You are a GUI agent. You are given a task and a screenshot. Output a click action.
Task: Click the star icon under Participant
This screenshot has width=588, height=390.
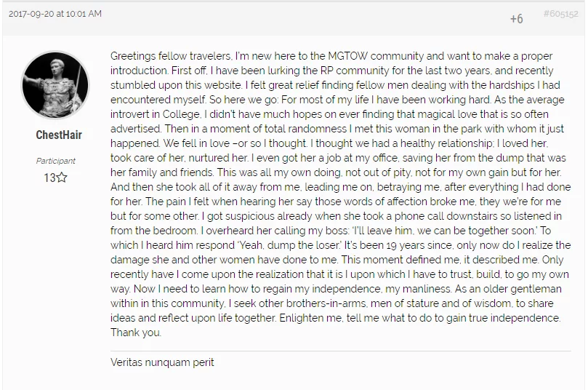coord(62,178)
